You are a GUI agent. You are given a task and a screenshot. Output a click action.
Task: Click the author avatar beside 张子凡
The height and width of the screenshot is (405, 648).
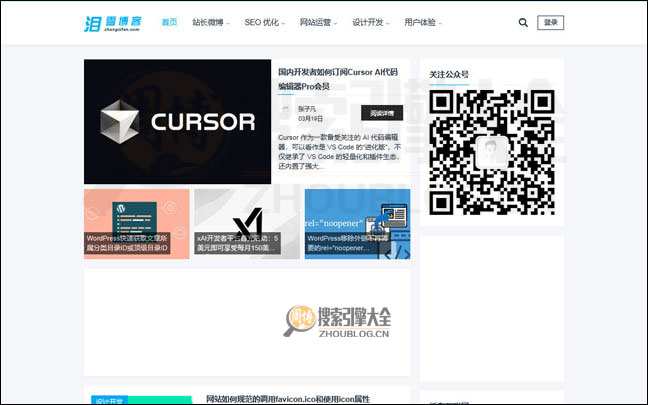coord(285,110)
